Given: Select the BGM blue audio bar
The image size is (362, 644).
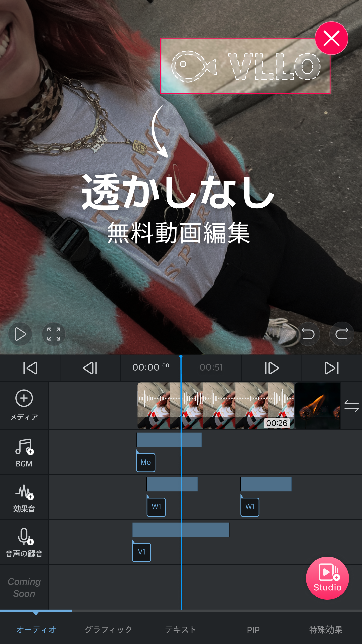Looking at the screenshot, I should point(169,440).
